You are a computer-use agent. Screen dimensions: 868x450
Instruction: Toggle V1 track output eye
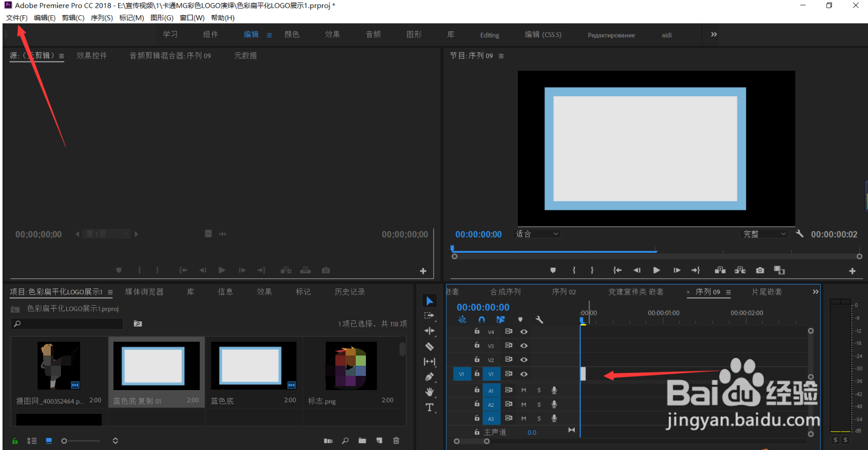[x=524, y=374]
